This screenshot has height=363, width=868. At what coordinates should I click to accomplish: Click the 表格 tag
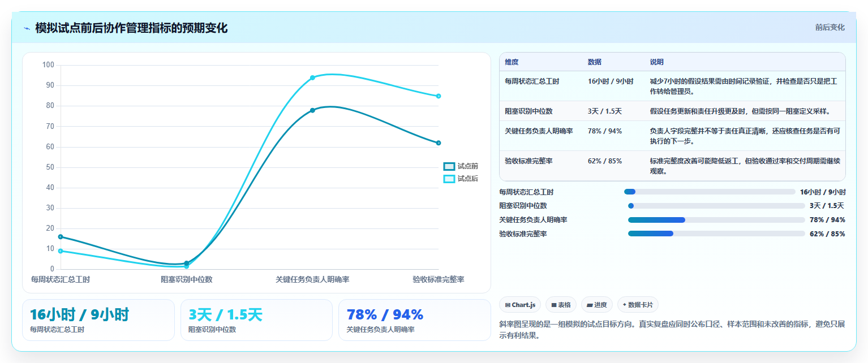[561, 305]
